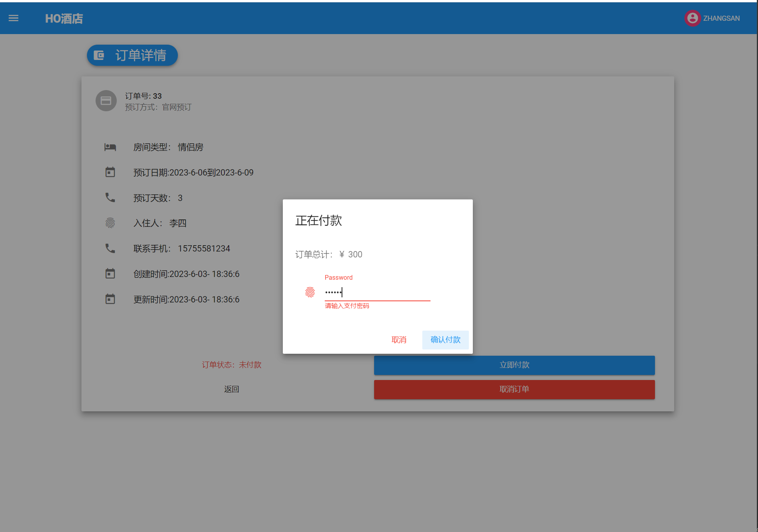Click the red fingerprint icon in payment dialog
758x532 pixels.
[x=310, y=292]
